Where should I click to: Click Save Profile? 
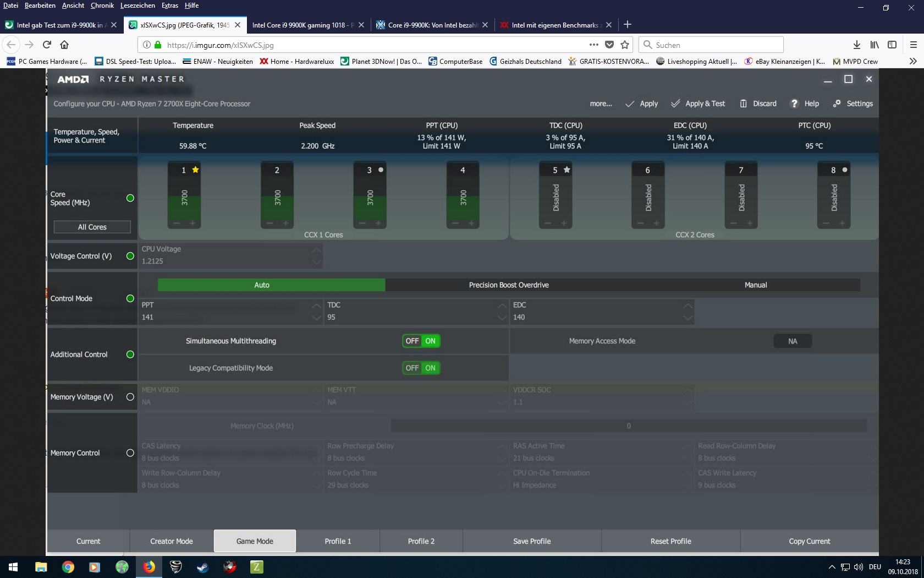pyautogui.click(x=532, y=541)
